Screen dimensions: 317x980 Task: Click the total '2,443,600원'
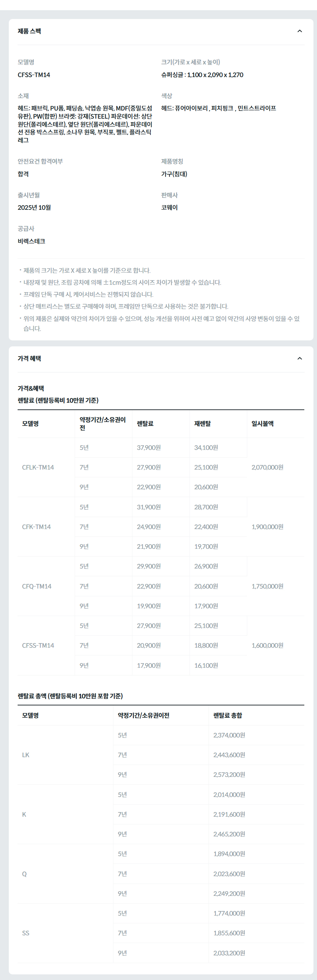tap(229, 755)
